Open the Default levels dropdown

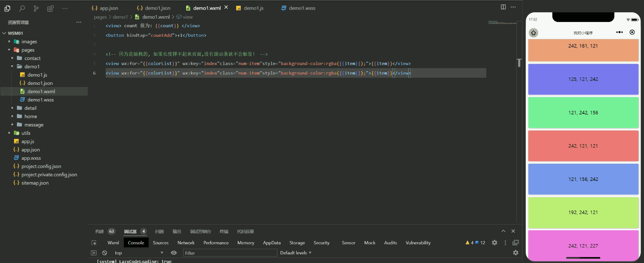(295, 253)
